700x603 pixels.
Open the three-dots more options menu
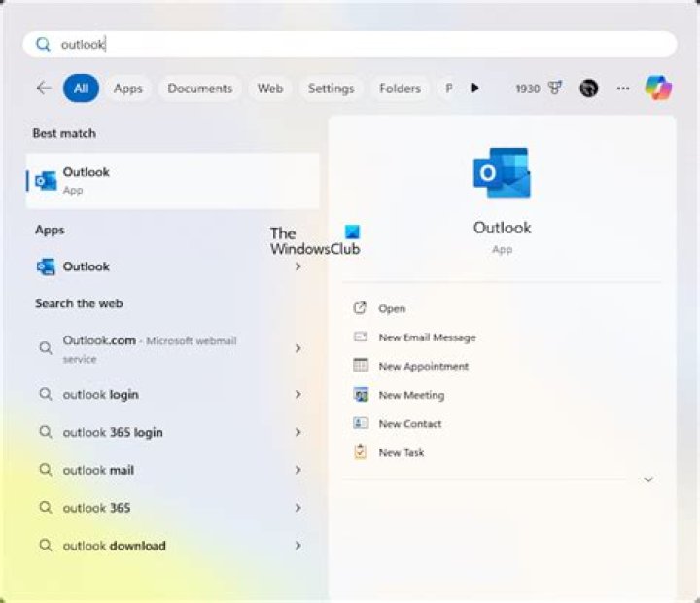click(x=623, y=89)
